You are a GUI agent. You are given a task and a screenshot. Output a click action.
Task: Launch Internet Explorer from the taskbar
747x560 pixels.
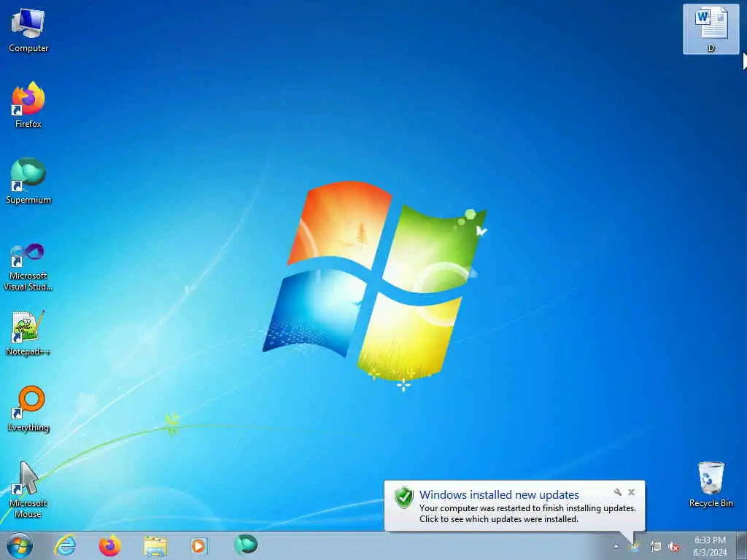[x=65, y=545]
